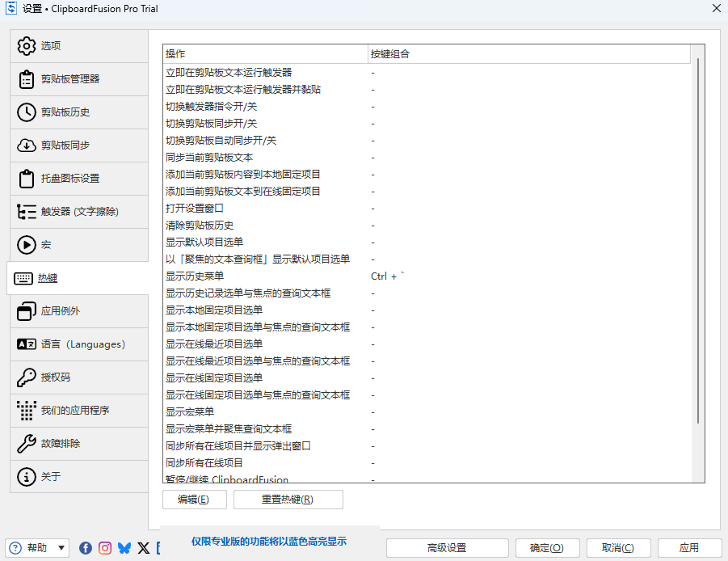Click the gear icon beside 选项
The image size is (728, 561).
[27, 46]
